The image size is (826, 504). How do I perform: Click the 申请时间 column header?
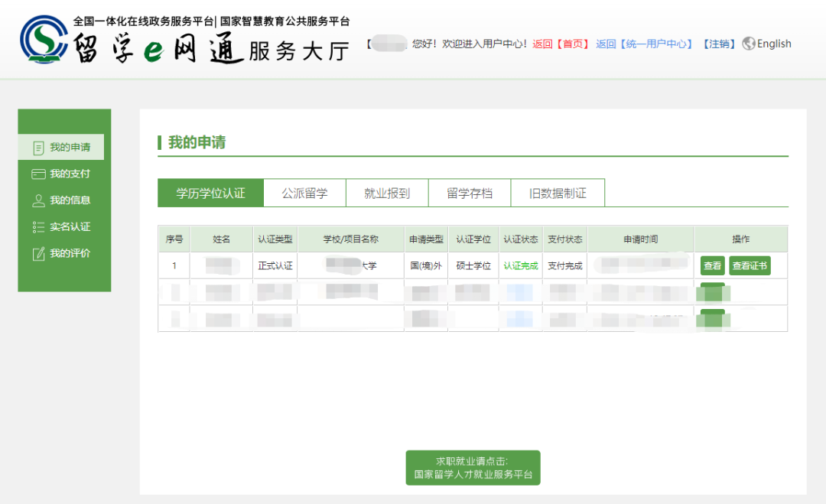tap(641, 239)
